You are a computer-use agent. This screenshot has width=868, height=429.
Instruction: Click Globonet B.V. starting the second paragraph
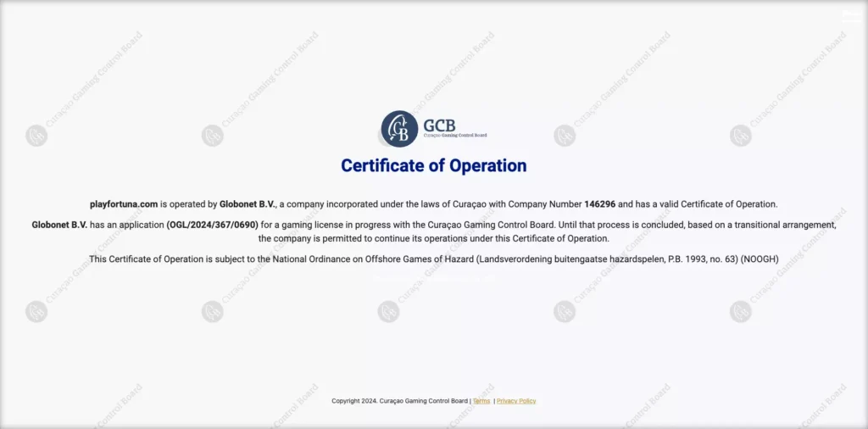point(60,225)
